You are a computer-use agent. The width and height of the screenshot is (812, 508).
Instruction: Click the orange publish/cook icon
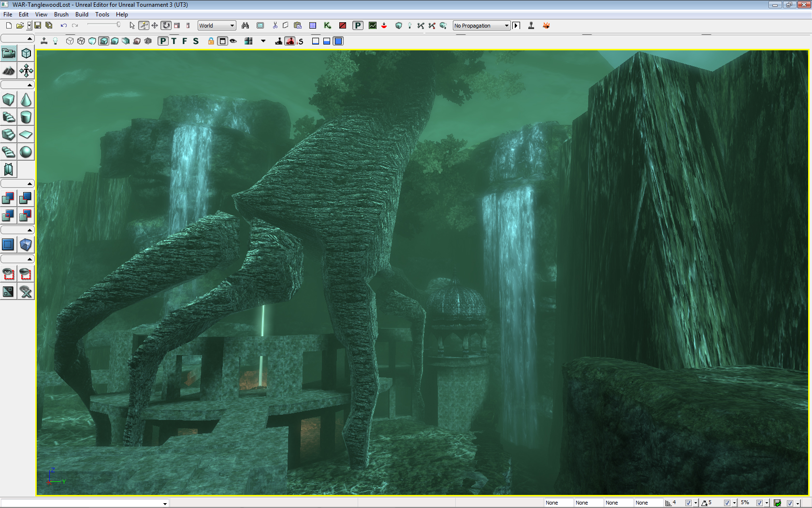(546, 26)
